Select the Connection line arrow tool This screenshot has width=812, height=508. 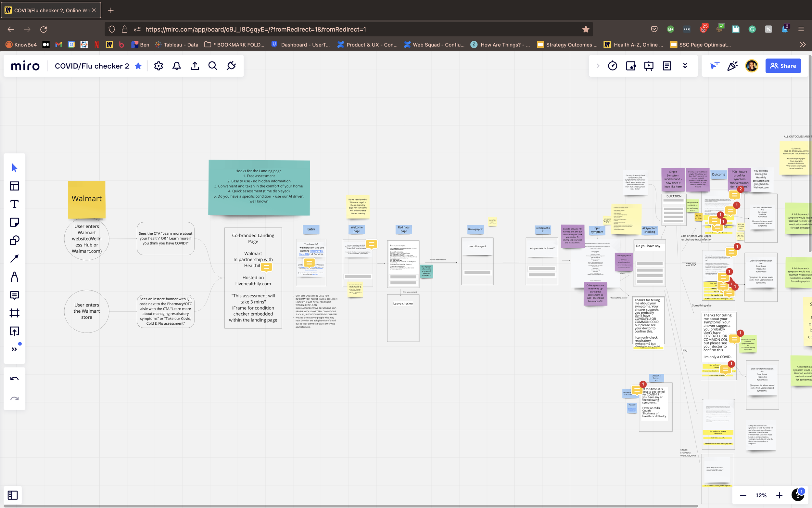pyautogui.click(x=14, y=259)
